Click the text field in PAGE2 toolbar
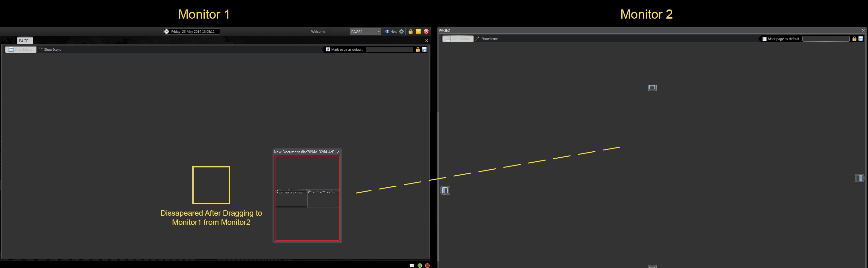868x268 pixels. click(826, 39)
